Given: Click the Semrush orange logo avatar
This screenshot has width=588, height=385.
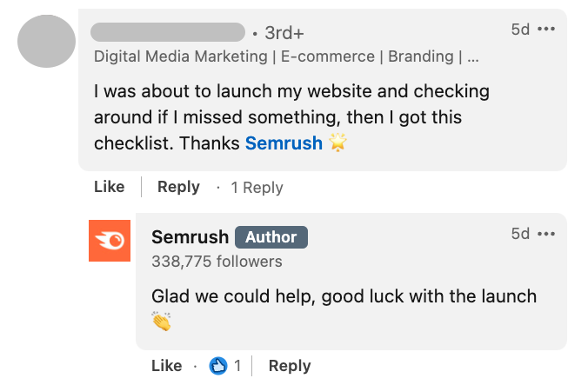Looking at the screenshot, I should 110,240.
